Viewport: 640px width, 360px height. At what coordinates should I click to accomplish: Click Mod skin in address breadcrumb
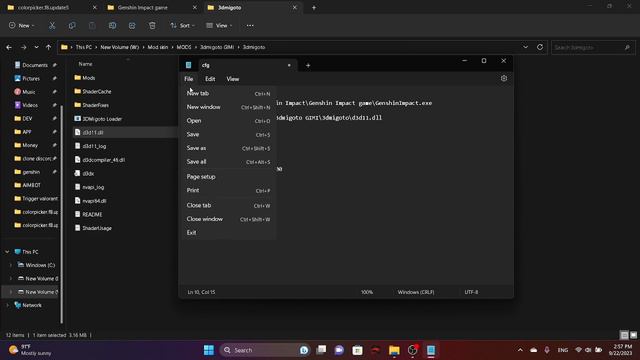tap(158, 47)
